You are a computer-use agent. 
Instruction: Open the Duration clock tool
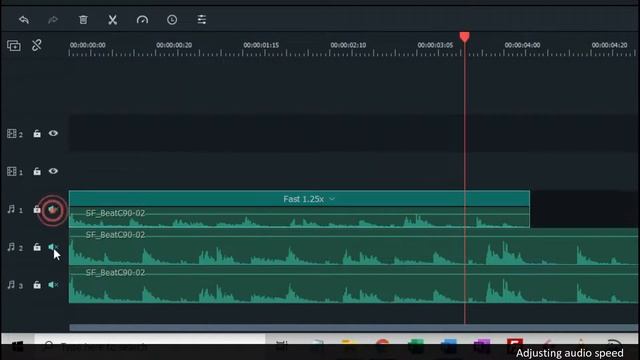click(172, 20)
